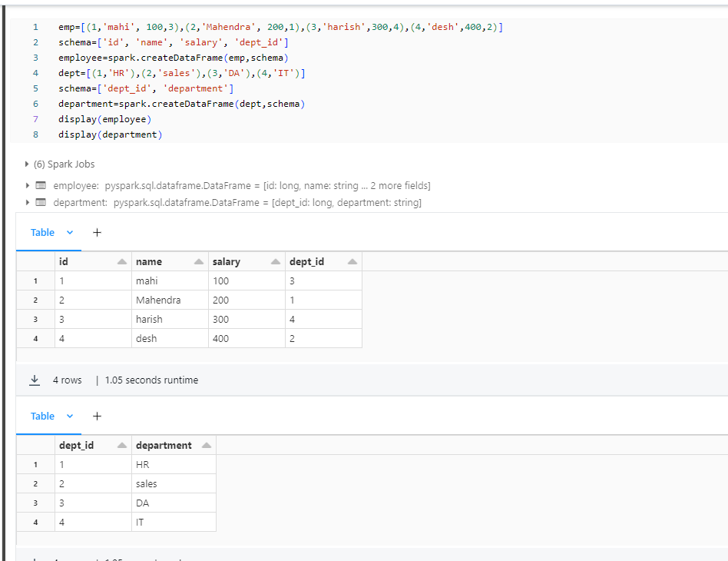Image resolution: width=728 pixels, height=561 pixels.
Task: Select the salary cell 300
Action: 247,320
